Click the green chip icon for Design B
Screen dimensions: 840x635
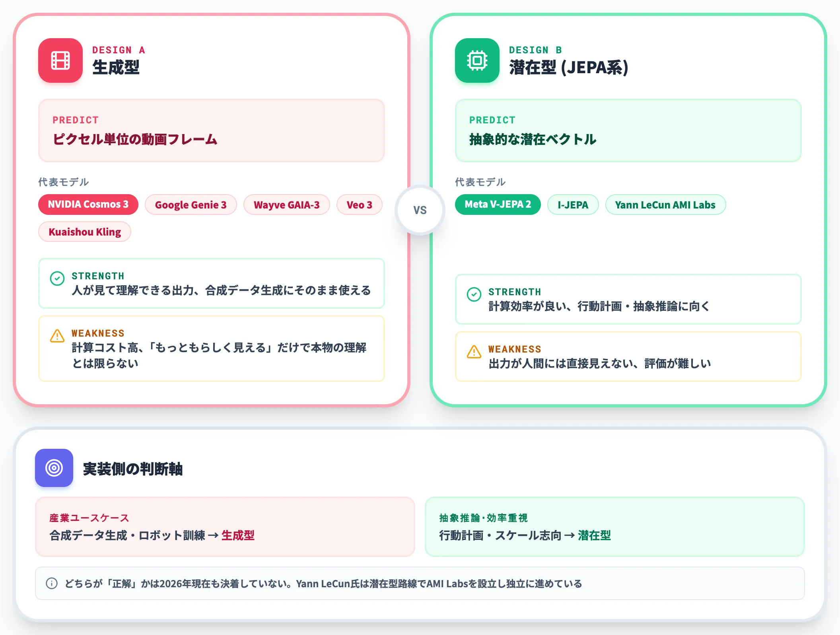(477, 60)
